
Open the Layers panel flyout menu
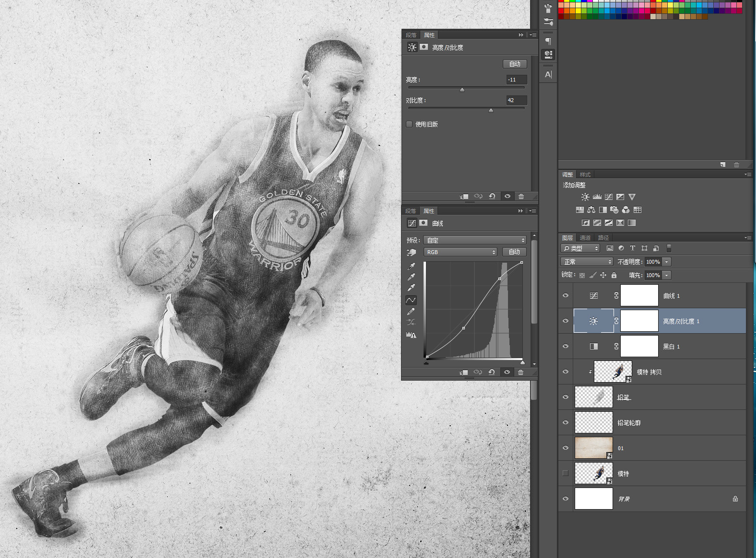coord(748,238)
